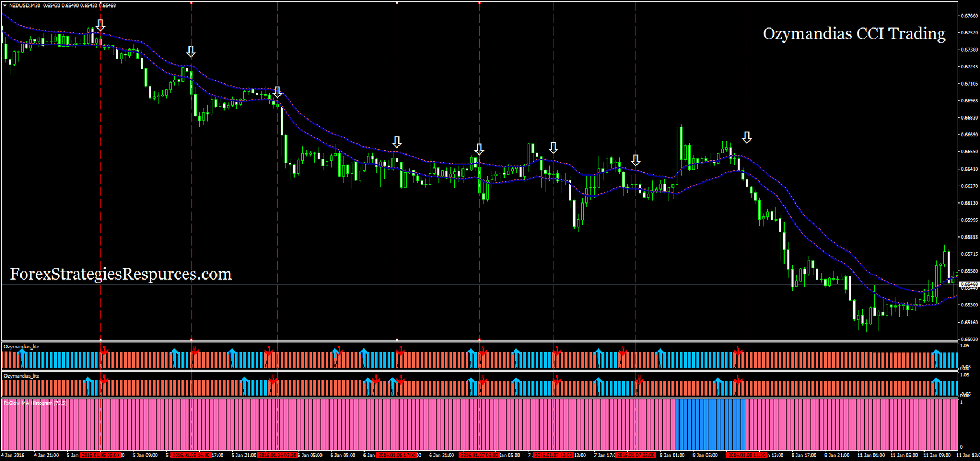Click the white sell arrow on the 2016.01.06 17:00 line

point(397,142)
